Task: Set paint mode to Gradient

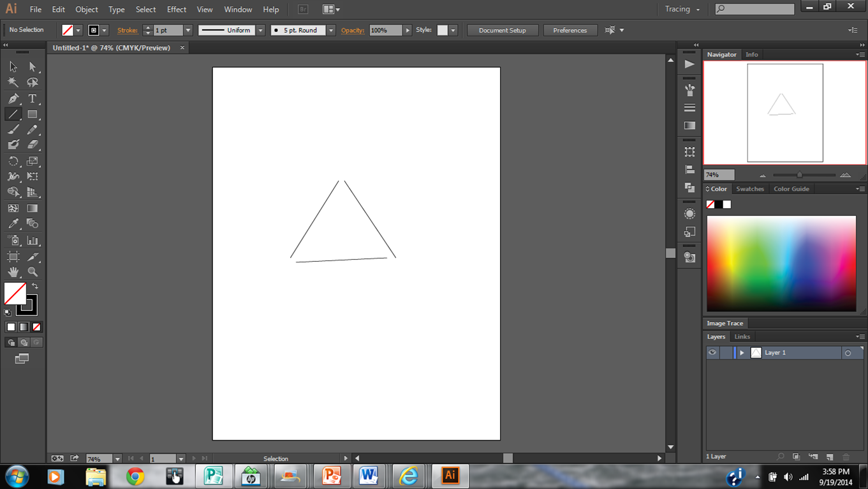Action: click(x=24, y=327)
